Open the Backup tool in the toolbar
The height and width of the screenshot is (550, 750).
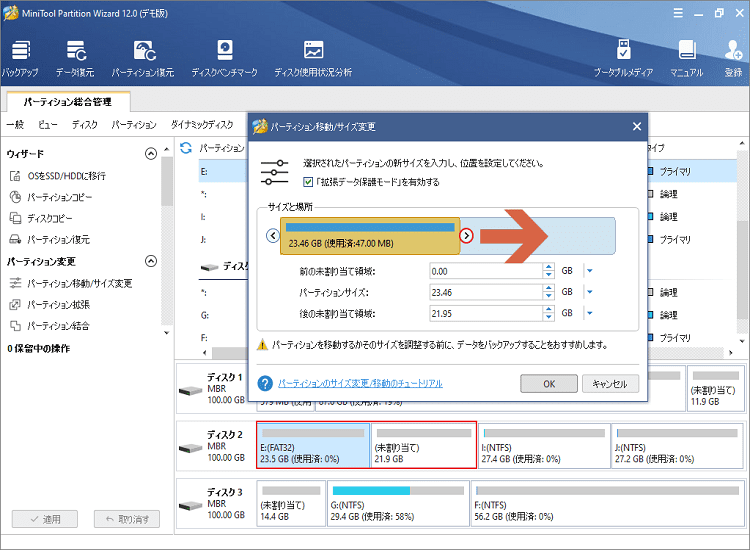[20, 58]
